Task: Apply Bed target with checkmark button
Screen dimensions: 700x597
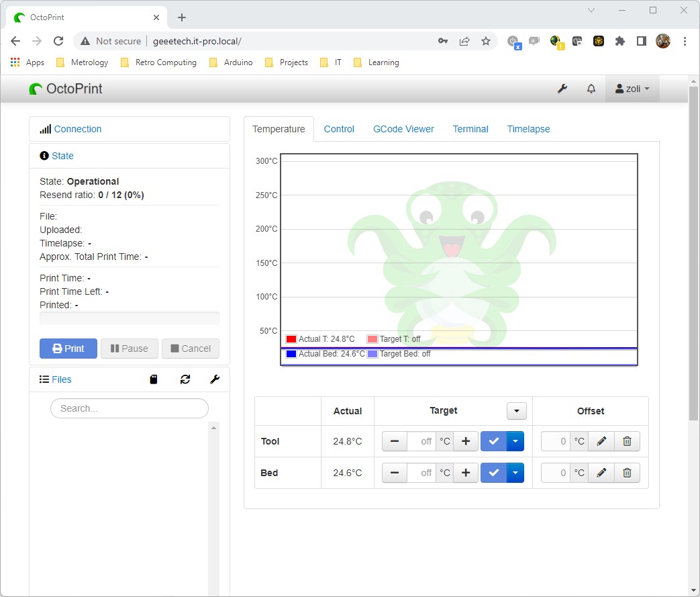Action: tap(494, 473)
